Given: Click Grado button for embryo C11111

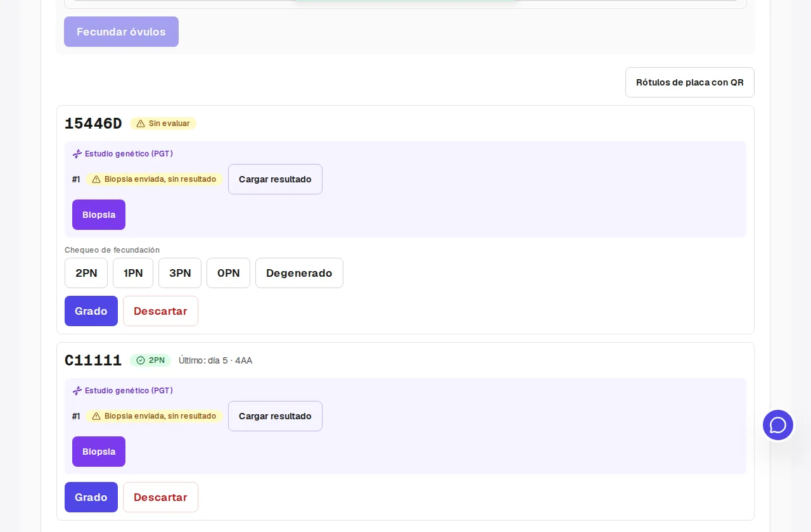Looking at the screenshot, I should pyautogui.click(x=91, y=497).
